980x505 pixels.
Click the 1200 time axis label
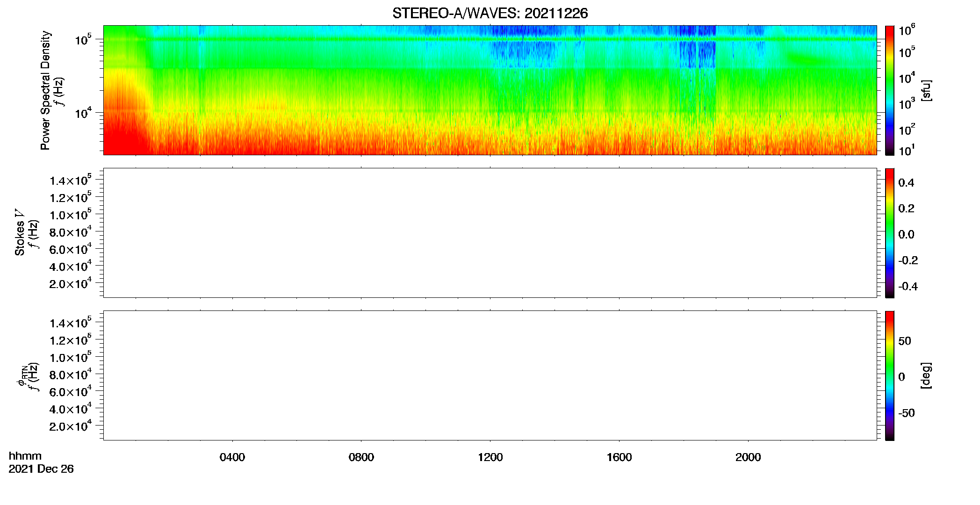[x=490, y=457]
